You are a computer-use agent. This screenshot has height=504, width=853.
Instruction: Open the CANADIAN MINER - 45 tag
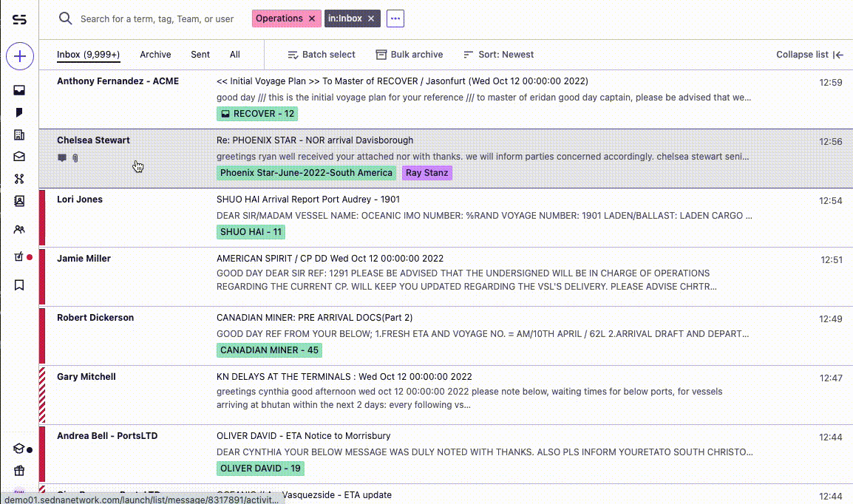click(x=269, y=350)
